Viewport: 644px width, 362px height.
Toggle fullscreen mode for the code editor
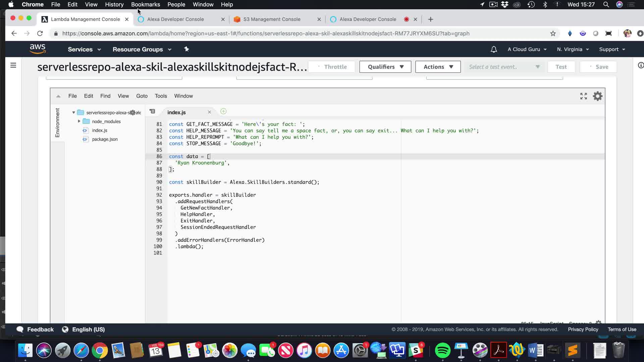[583, 96]
